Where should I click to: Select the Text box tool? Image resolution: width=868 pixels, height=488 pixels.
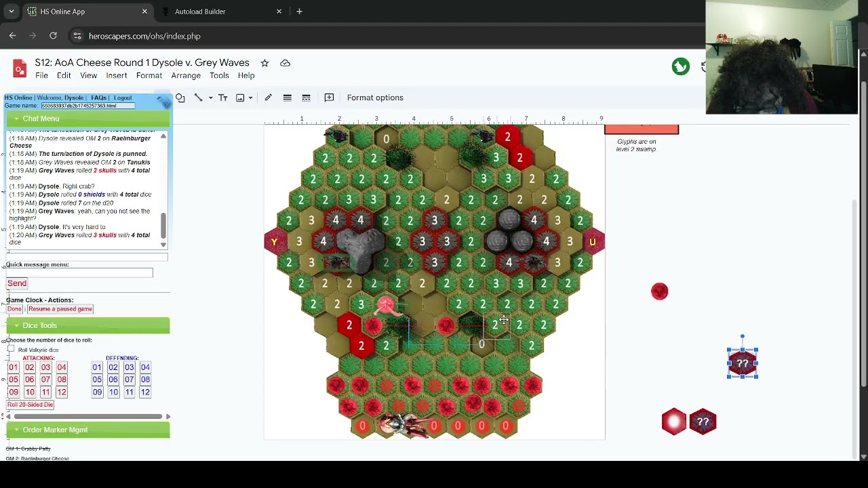[222, 98]
